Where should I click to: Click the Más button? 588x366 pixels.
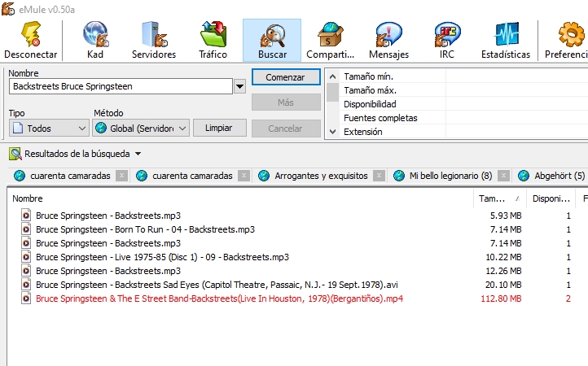[286, 102]
